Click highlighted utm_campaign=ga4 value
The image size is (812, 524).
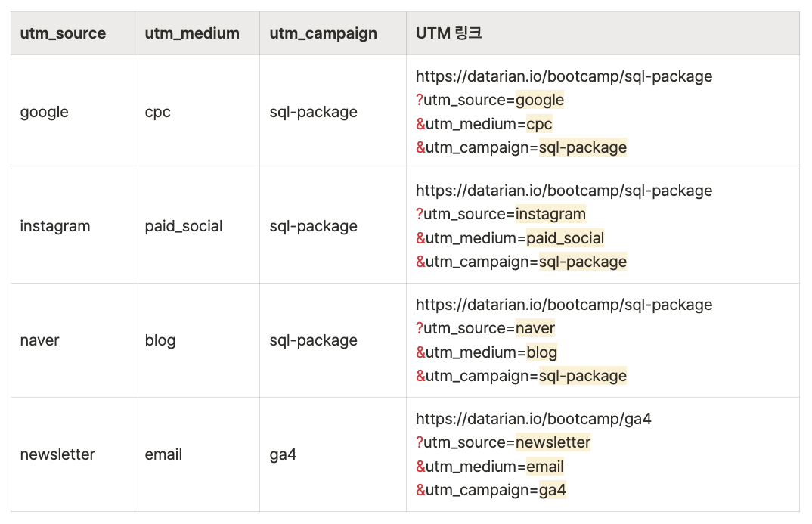click(x=552, y=490)
